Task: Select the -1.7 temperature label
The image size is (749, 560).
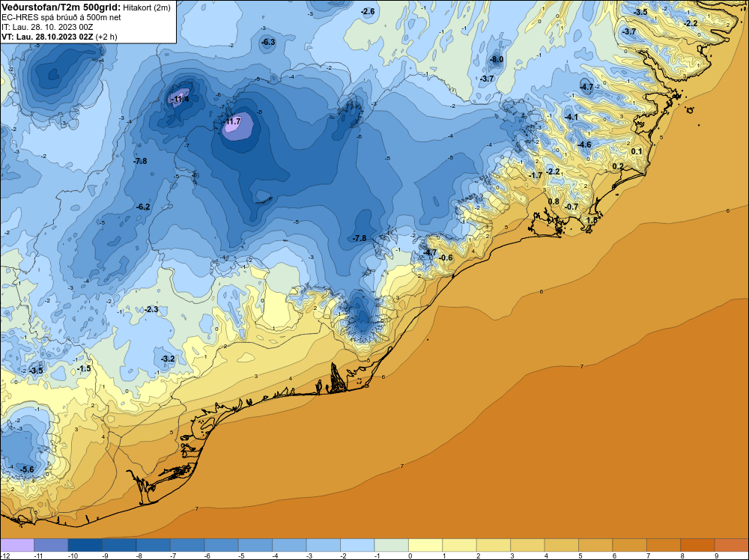Action: [x=536, y=175]
